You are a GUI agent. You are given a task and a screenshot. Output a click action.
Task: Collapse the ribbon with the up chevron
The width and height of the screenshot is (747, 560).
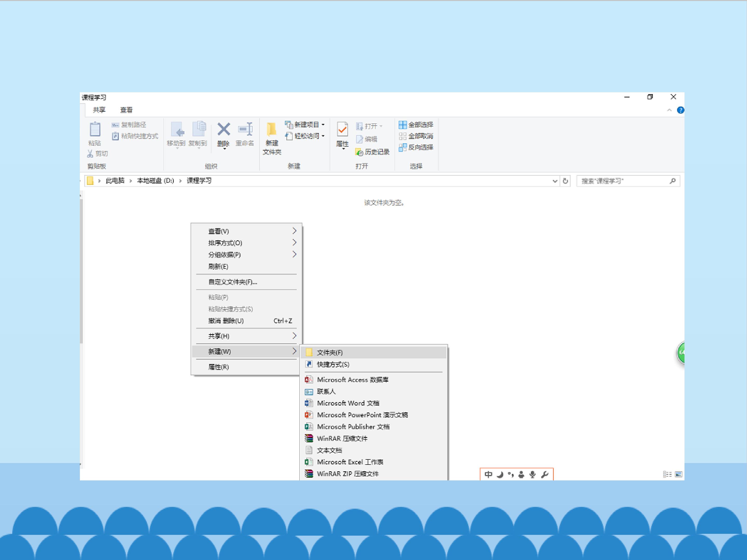669,110
